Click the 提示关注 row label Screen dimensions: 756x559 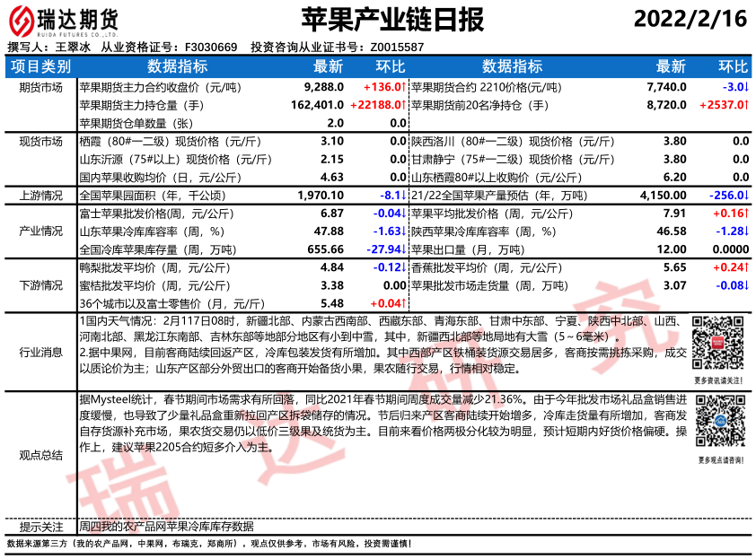coord(40,527)
